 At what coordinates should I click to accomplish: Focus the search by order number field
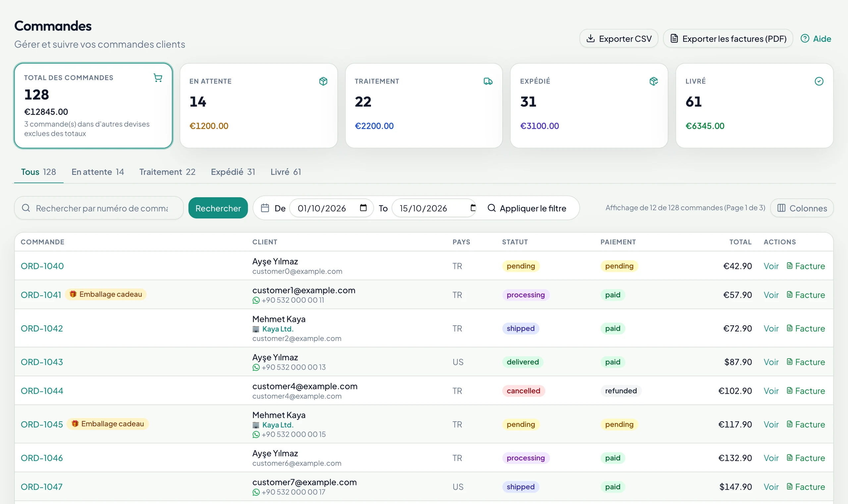pos(98,208)
